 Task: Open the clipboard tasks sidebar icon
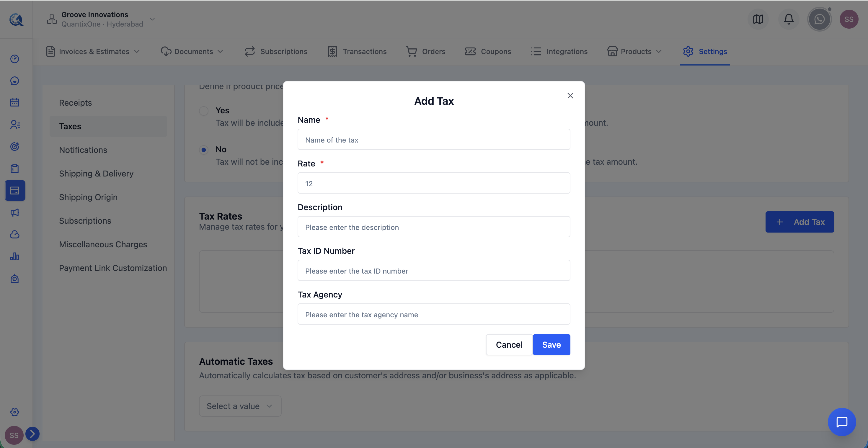pos(14,169)
